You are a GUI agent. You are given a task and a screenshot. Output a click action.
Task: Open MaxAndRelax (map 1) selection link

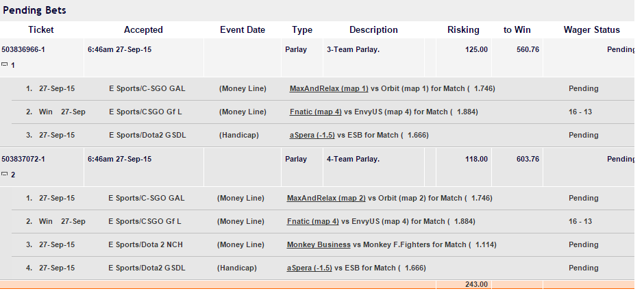point(329,88)
